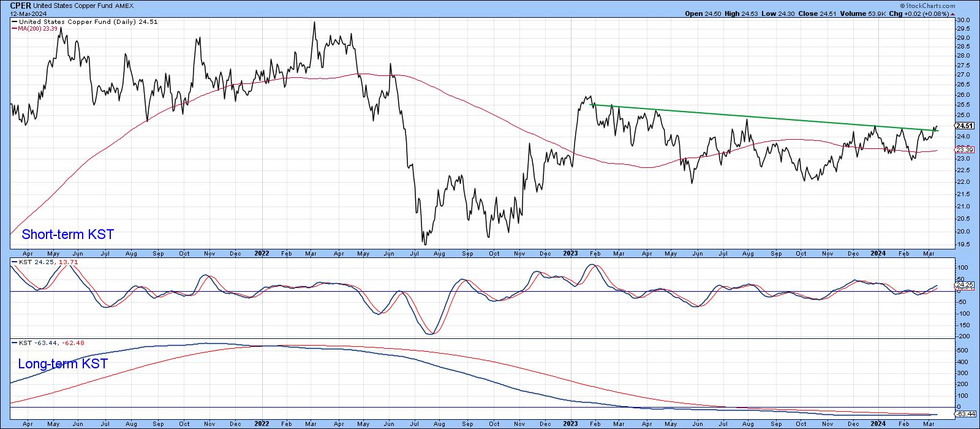The height and width of the screenshot is (429, 980).
Task: Click the 2022 label under the long-term KST panel
Action: [262, 423]
